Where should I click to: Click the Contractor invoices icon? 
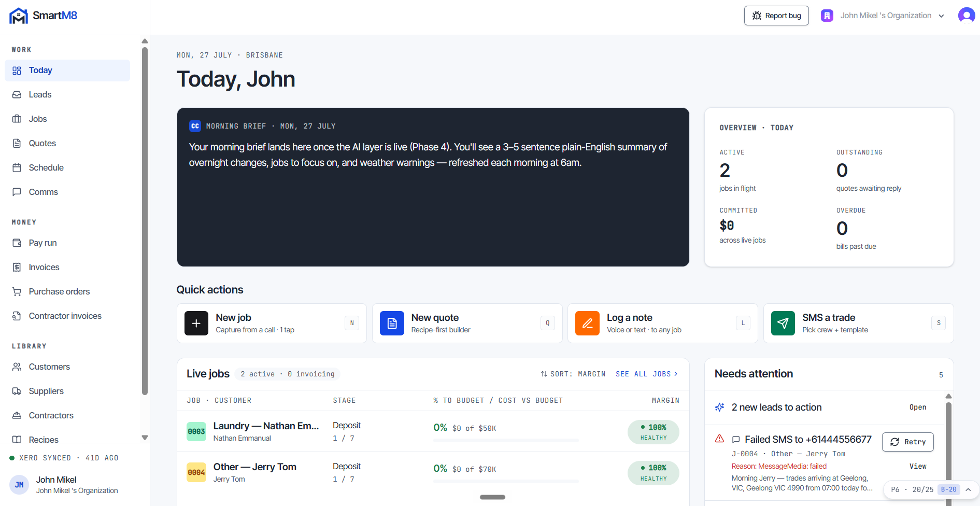17,316
